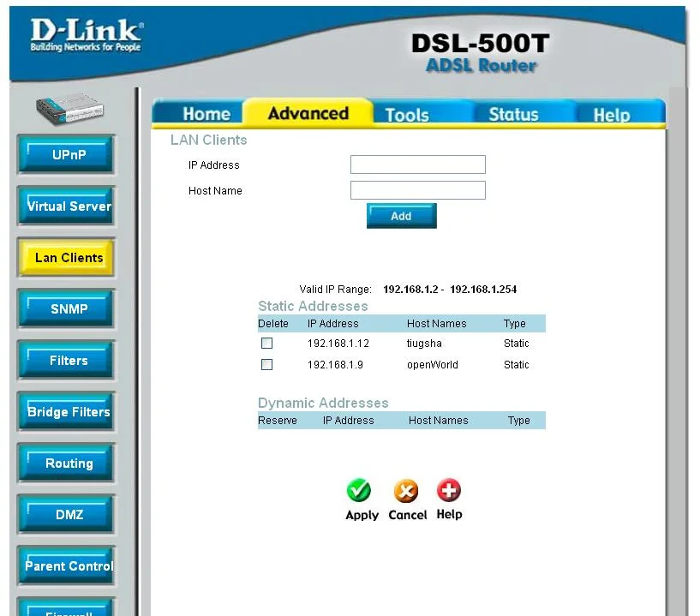Click the router device image in sidebar
The width and height of the screenshot is (700, 616).
tap(69, 109)
